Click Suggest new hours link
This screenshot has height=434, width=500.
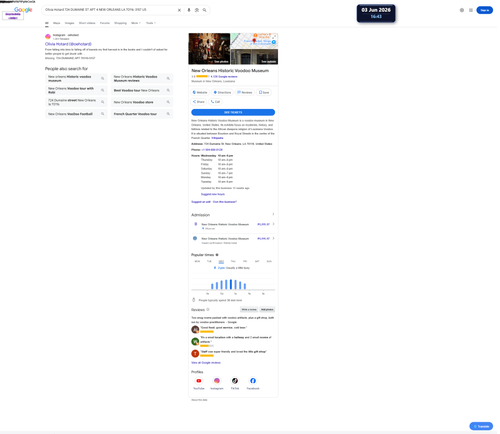(x=213, y=194)
